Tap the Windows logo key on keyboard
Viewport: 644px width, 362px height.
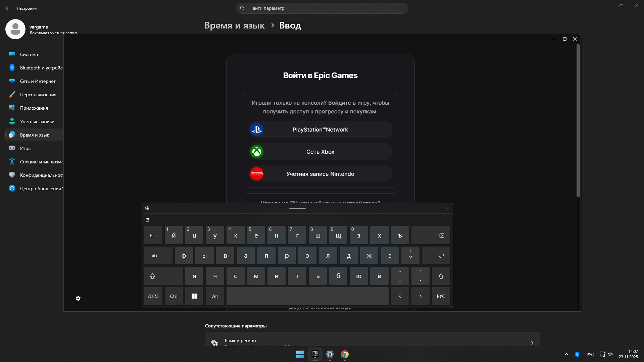pos(194,296)
